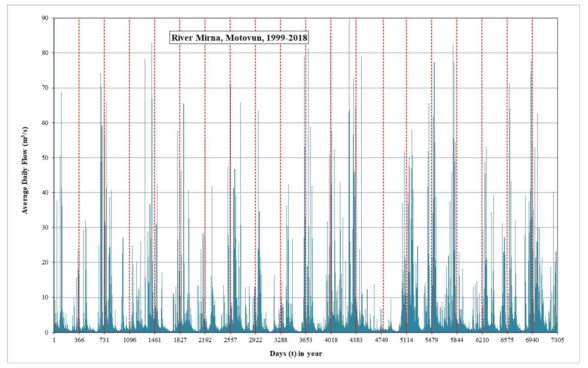The image size is (588, 368).
Task: Click the x-axis label 366
Action: pyautogui.click(x=79, y=340)
